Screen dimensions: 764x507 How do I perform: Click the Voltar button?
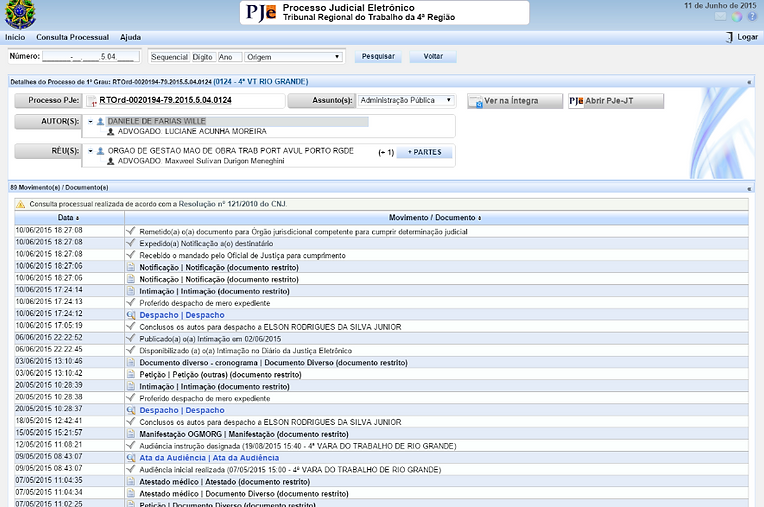pos(433,56)
